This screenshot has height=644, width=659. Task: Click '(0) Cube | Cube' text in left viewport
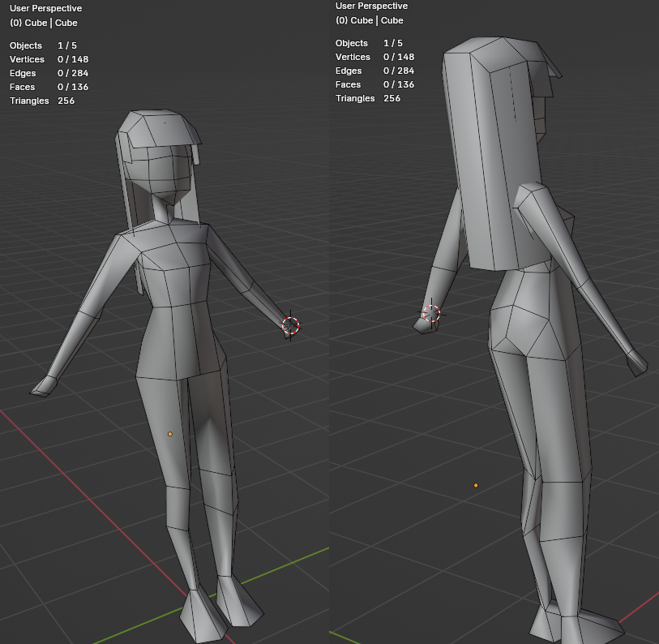(x=44, y=23)
